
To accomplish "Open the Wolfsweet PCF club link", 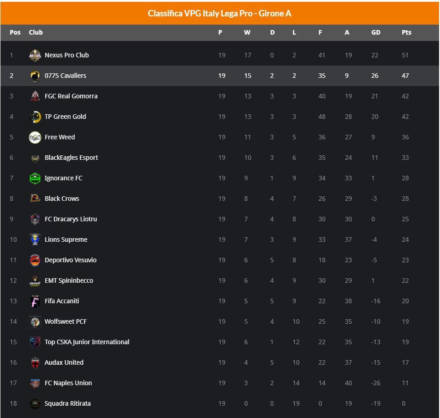I will (x=65, y=322).
